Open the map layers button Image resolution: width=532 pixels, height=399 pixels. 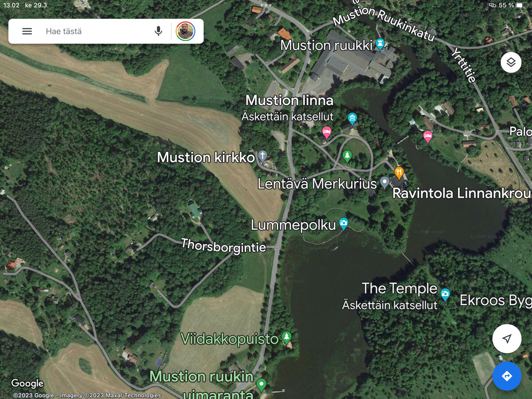pos(511,63)
